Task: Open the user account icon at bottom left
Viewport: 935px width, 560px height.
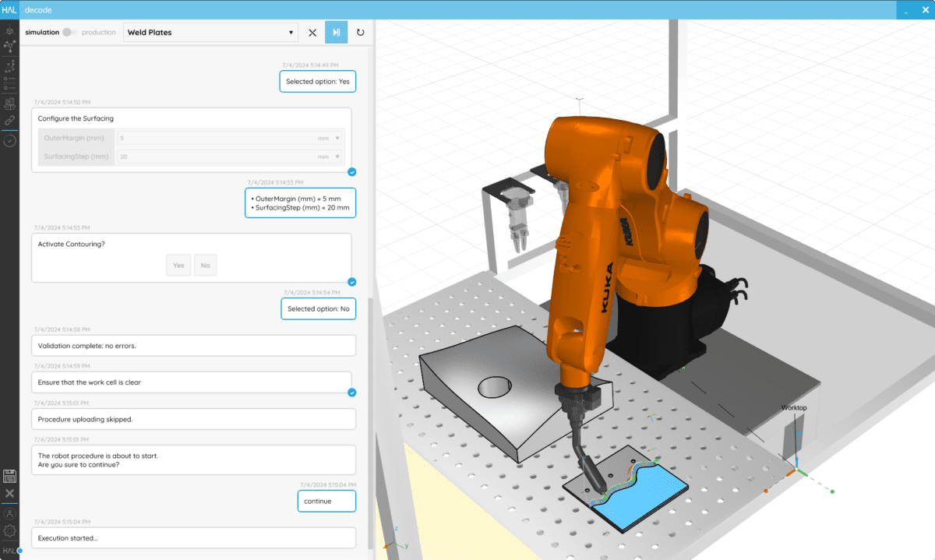Action: [x=9, y=514]
